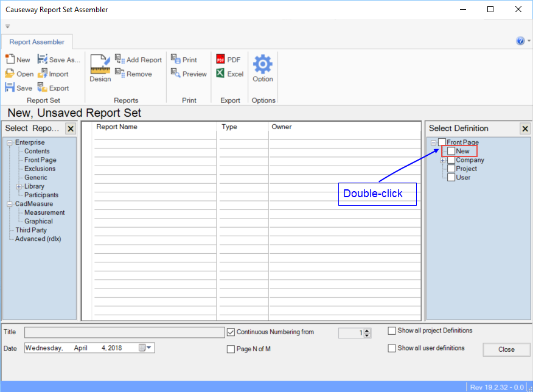Screen dimensions: 533x392
Task: Select Front Page under Enterprise
Action: (40, 160)
